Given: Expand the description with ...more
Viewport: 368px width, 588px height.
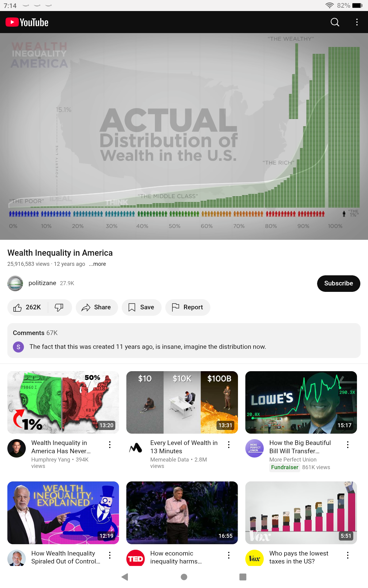Looking at the screenshot, I should [97, 264].
